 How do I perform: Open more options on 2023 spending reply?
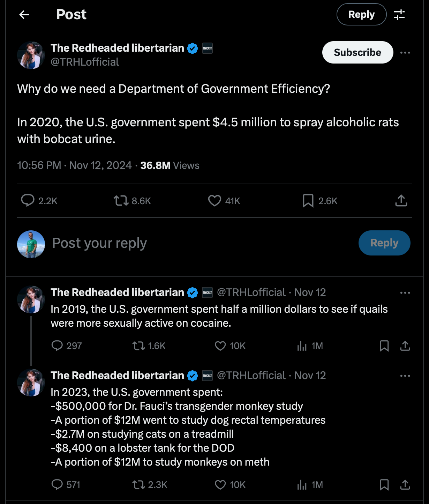(405, 376)
